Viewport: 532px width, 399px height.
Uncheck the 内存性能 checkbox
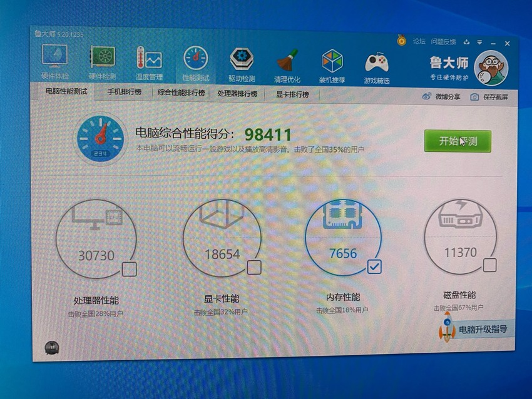[374, 267]
